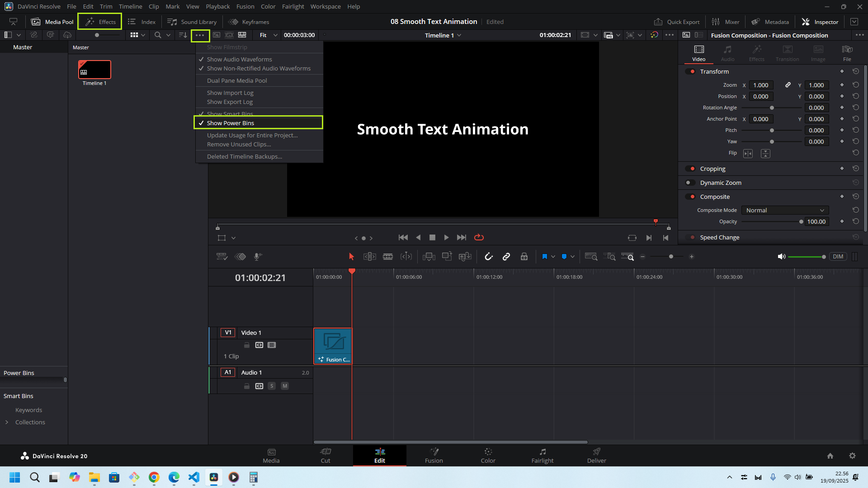Open viewer Fit zoom dropdown
This screenshot has height=488, width=868.
268,35
